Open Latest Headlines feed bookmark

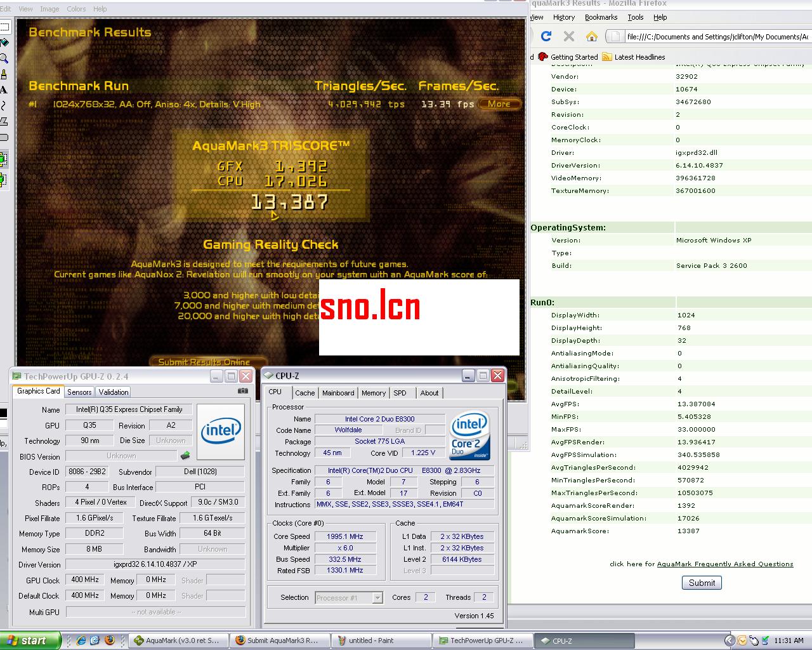tap(633, 57)
